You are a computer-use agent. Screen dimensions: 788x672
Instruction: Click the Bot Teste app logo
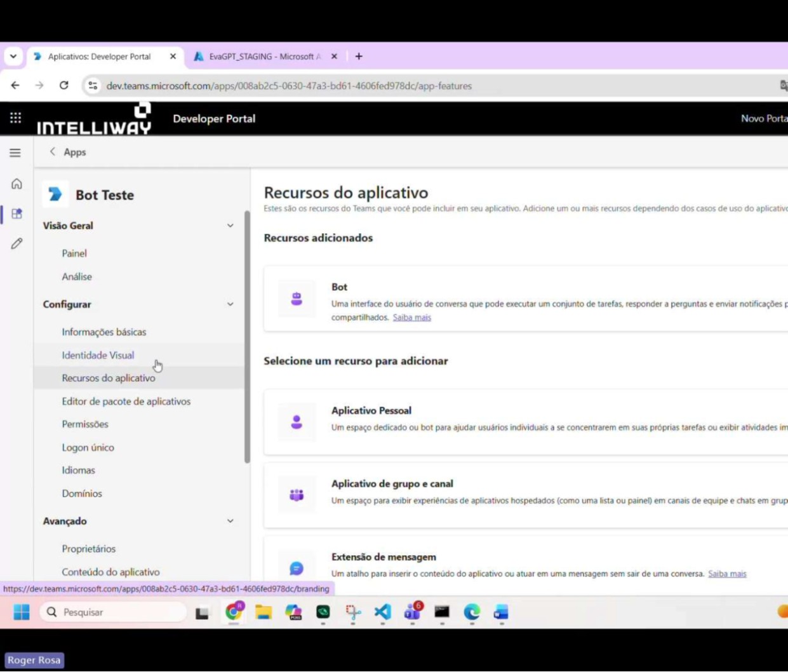coord(55,194)
